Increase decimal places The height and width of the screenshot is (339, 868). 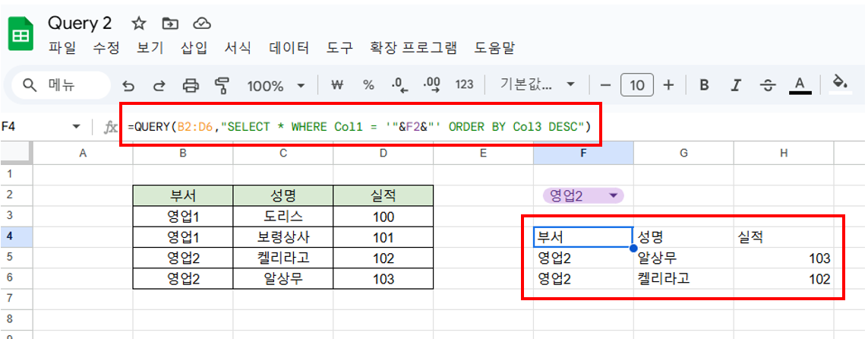point(431,85)
